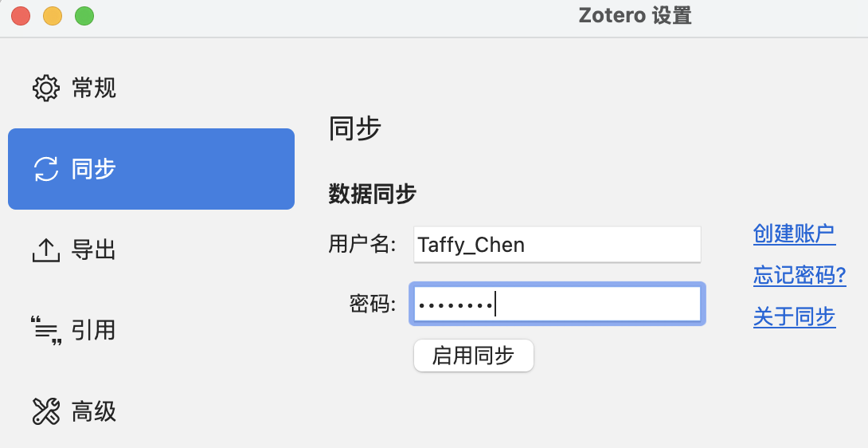The image size is (868, 448).
Task: Click into the 密码 password field
Action: pyautogui.click(x=557, y=304)
